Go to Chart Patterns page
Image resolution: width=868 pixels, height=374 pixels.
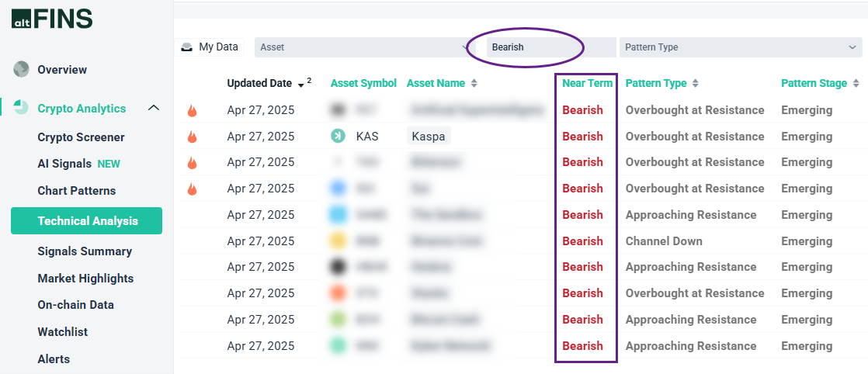coord(76,191)
